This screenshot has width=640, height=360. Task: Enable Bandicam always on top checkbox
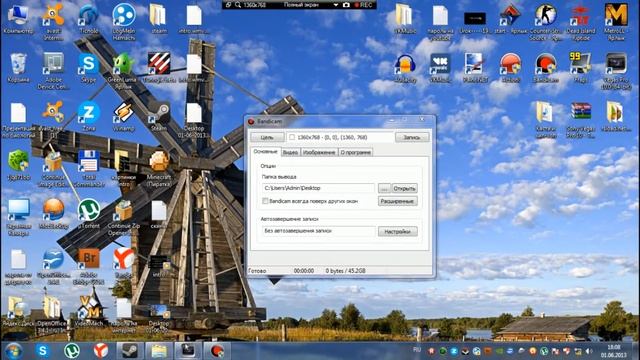[265, 201]
